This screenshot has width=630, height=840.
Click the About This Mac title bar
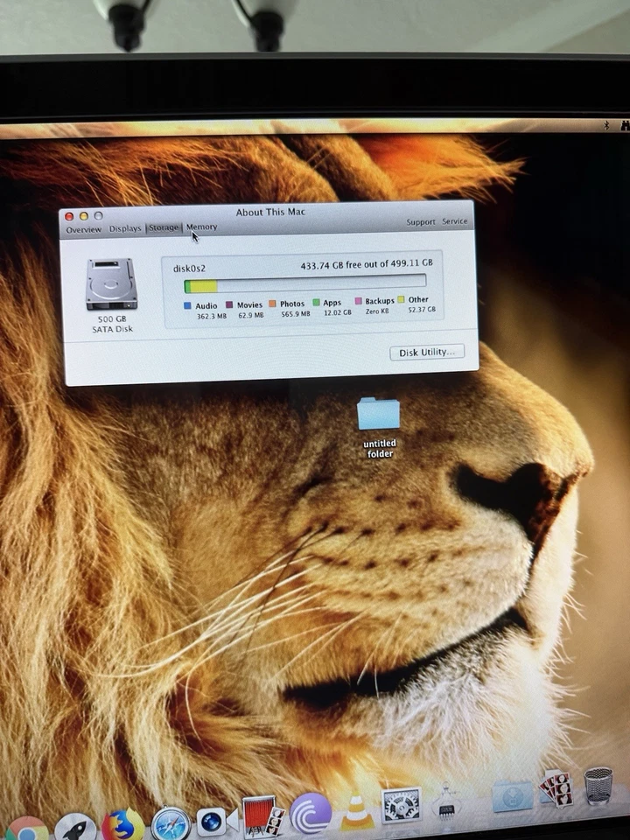point(270,212)
